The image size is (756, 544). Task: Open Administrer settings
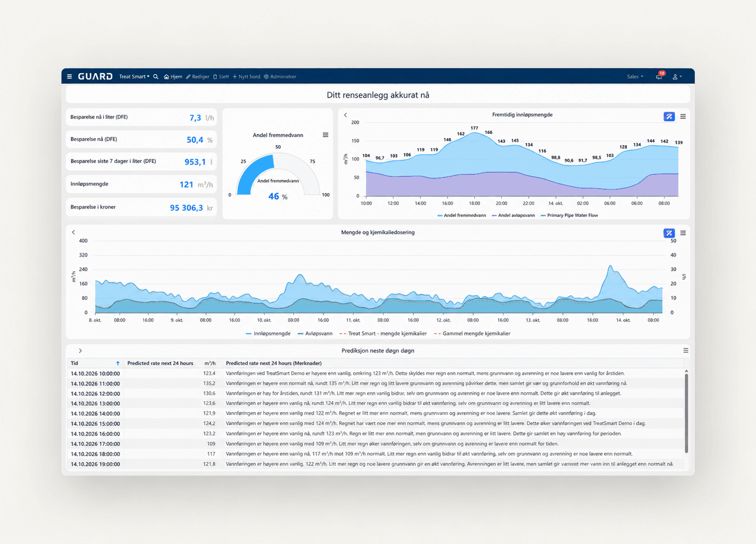[280, 77]
